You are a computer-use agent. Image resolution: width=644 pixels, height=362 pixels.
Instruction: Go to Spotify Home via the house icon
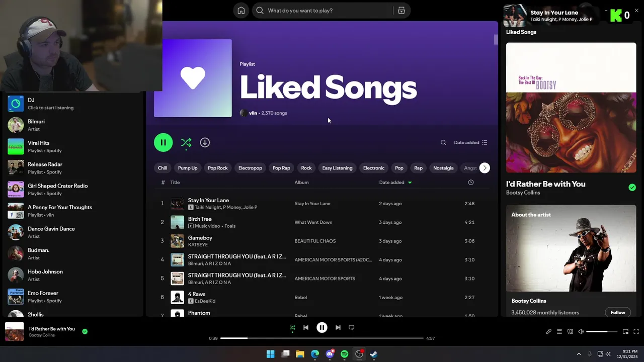pos(241,11)
